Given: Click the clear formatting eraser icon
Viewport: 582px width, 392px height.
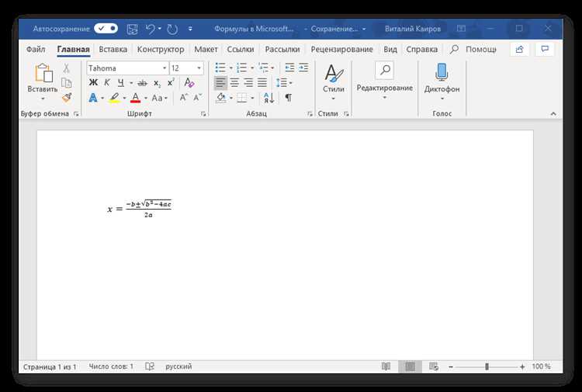Looking at the screenshot, I should click(189, 83).
